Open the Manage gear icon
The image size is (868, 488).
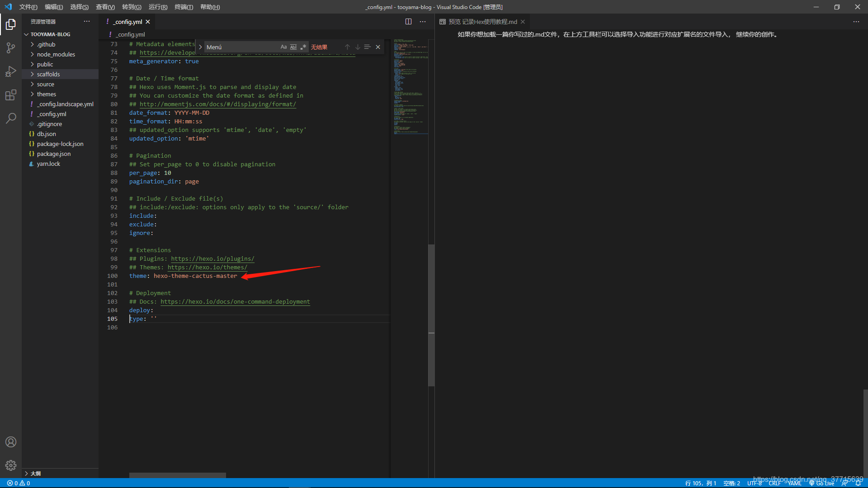click(11, 465)
